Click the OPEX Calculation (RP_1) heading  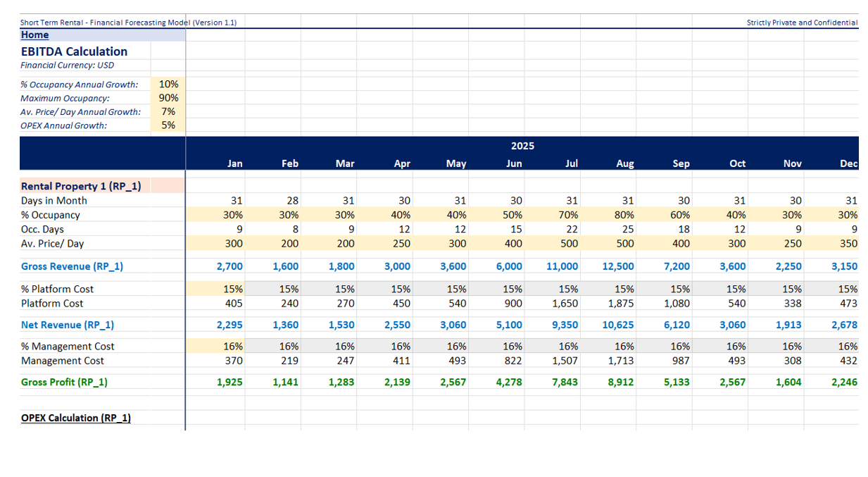[x=75, y=418]
